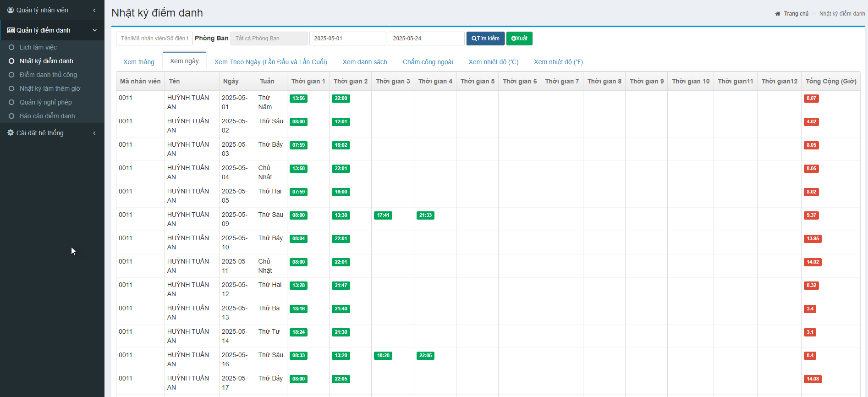Image resolution: width=868 pixels, height=397 pixels.
Task: Click the circle icon next to Quản lý nghỉ phép
Action: 11,102
